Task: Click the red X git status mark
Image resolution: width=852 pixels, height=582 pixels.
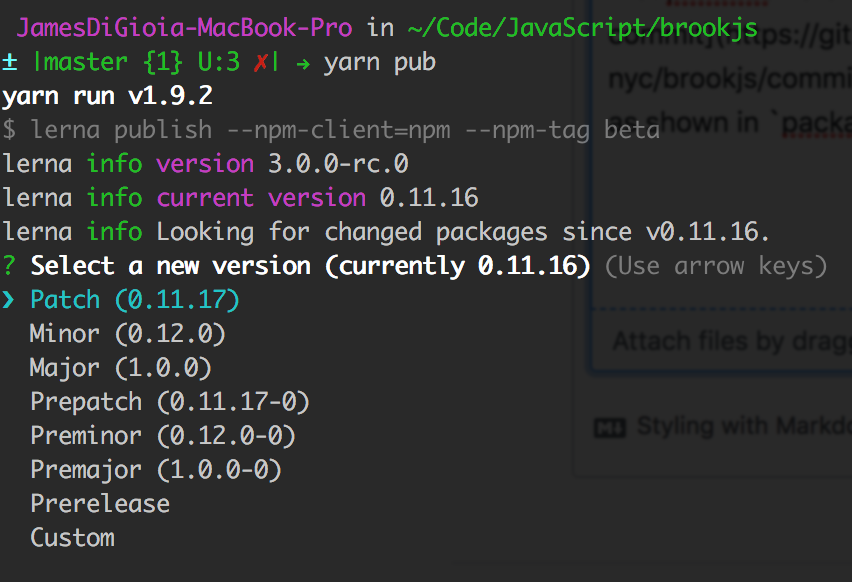Action: (x=260, y=63)
